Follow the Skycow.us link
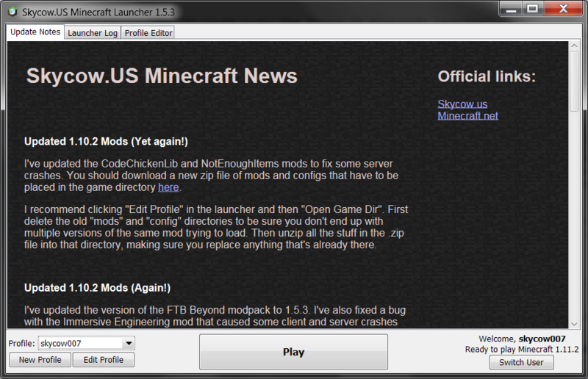 coord(462,104)
